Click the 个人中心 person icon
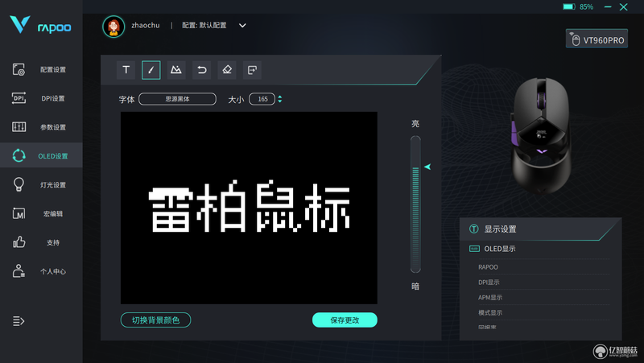 coord(19,271)
